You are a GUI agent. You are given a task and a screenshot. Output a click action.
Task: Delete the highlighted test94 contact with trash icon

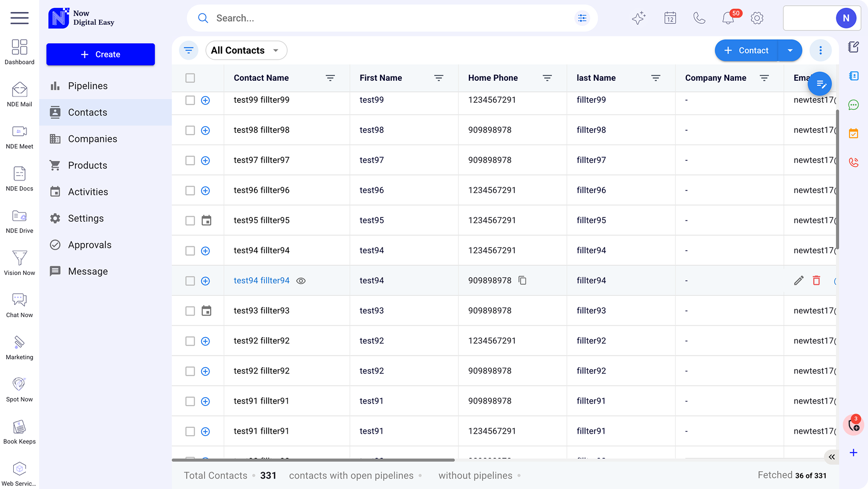(816, 281)
